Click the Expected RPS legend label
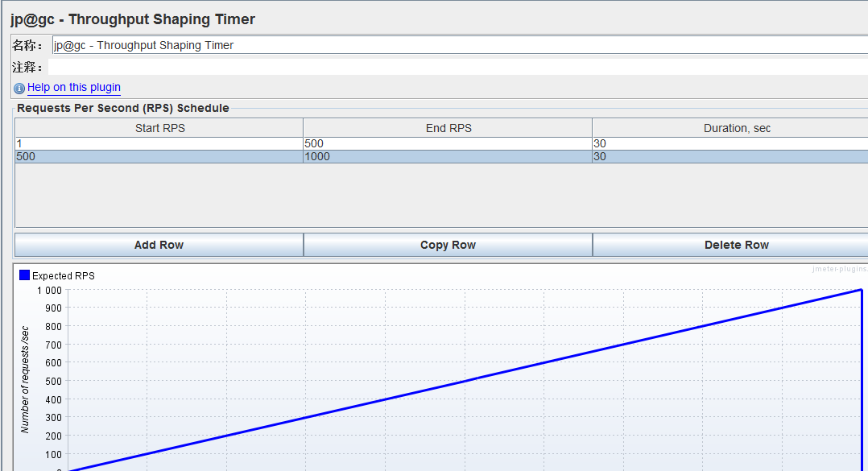 [x=63, y=275]
